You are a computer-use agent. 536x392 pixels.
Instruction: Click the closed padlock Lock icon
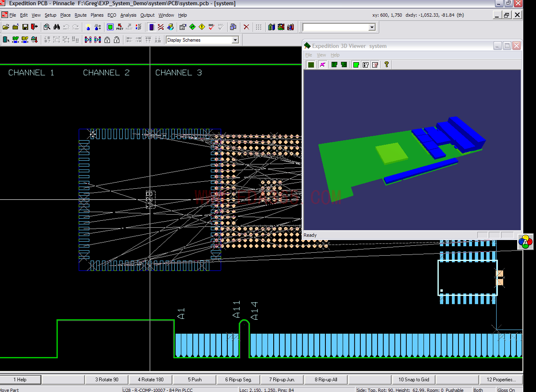point(107,40)
